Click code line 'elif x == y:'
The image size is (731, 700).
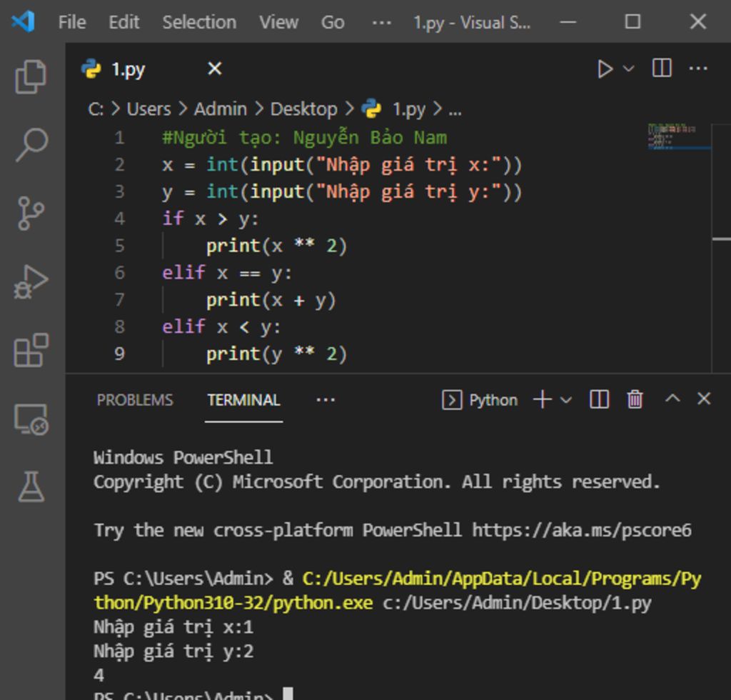[x=226, y=273]
